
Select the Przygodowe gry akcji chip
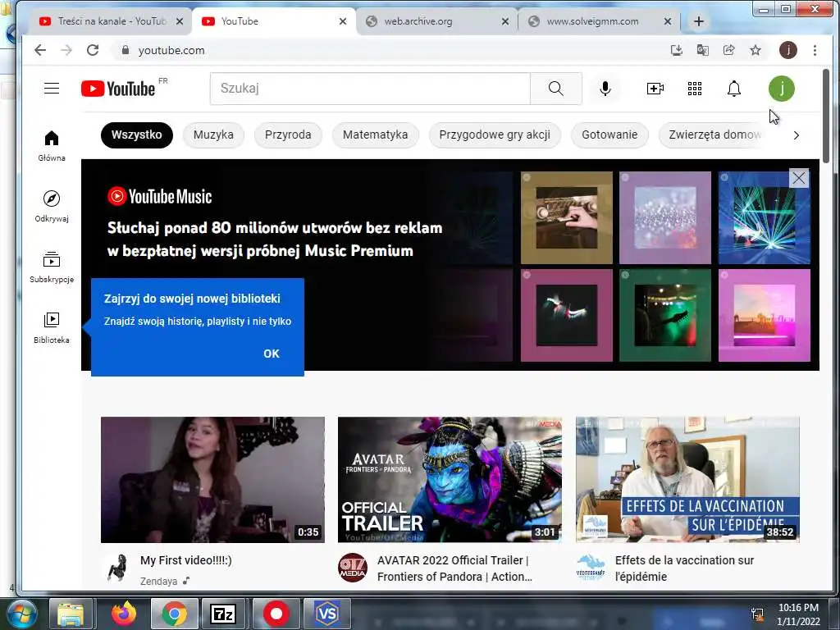(x=495, y=135)
